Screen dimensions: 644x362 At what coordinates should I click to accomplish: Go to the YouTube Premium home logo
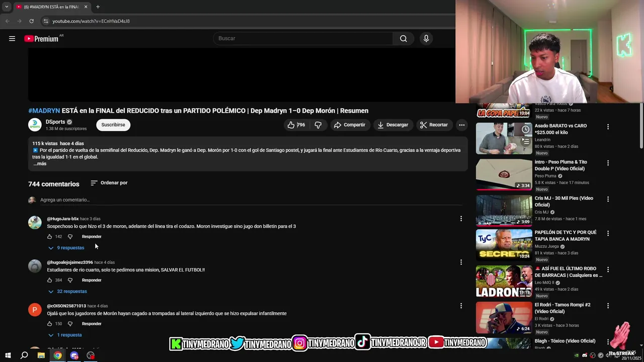tap(42, 39)
